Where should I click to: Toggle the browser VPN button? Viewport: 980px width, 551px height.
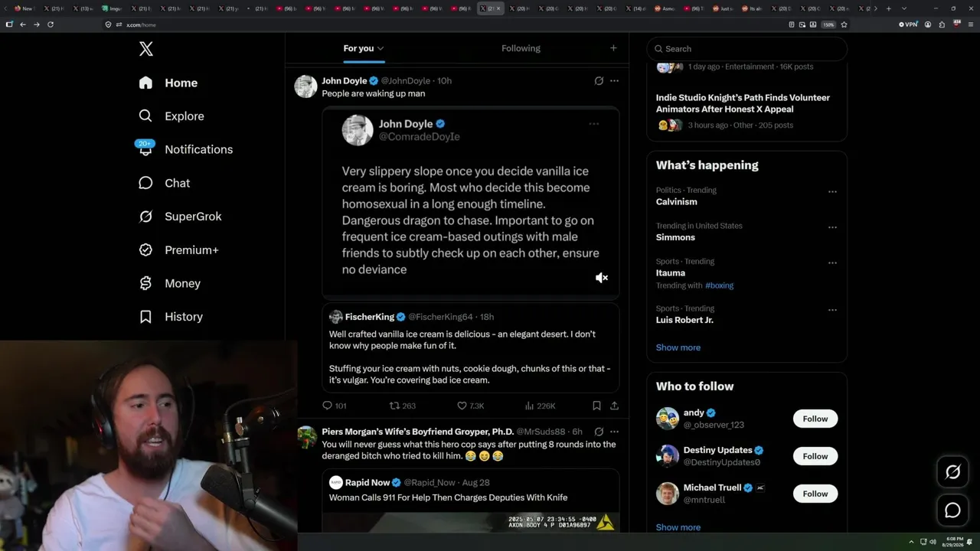pos(908,24)
